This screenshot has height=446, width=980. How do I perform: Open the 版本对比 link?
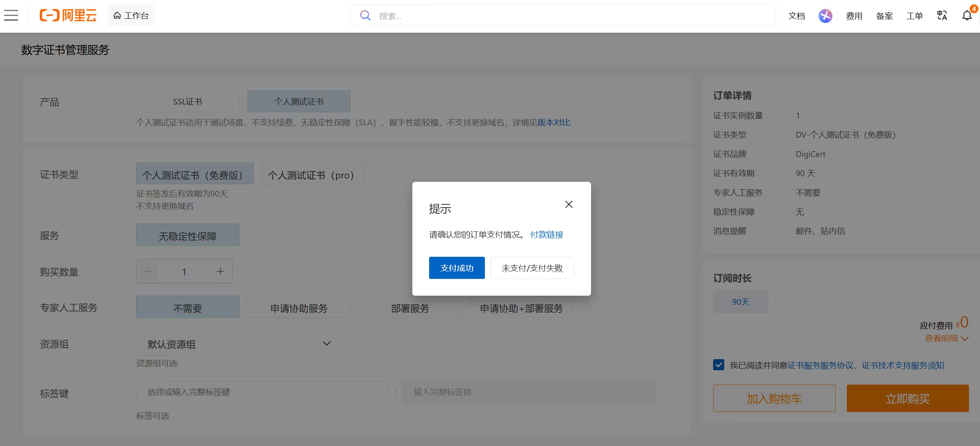click(x=554, y=122)
